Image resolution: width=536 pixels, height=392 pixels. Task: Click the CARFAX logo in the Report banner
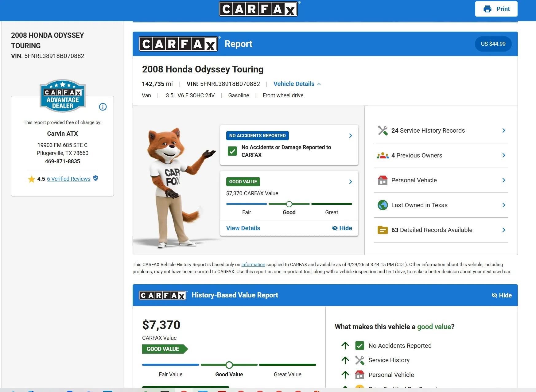click(178, 44)
